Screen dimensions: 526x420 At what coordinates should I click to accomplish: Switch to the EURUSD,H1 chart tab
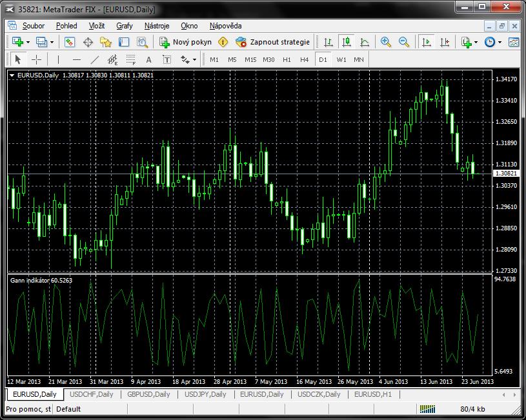[x=372, y=394]
